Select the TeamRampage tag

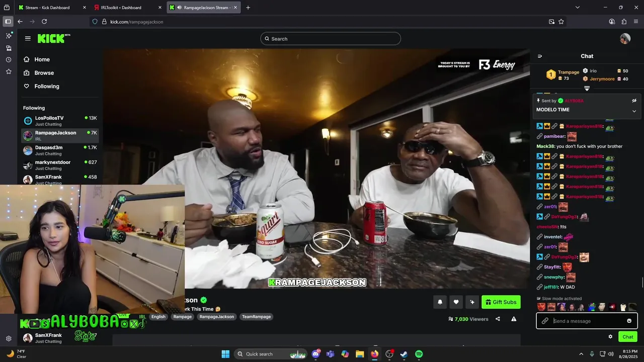pos(256,317)
